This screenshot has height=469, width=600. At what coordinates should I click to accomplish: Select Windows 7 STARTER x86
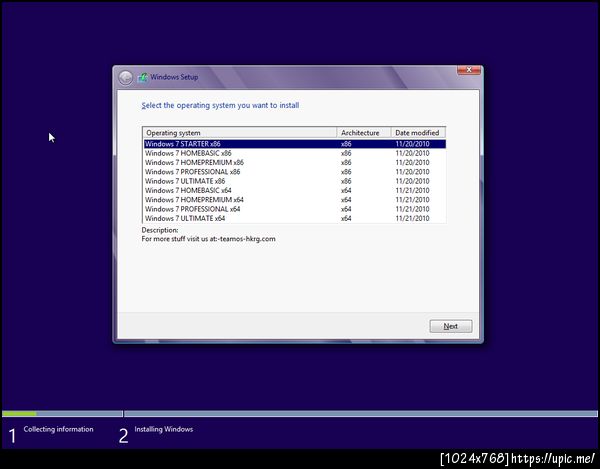[x=295, y=144]
